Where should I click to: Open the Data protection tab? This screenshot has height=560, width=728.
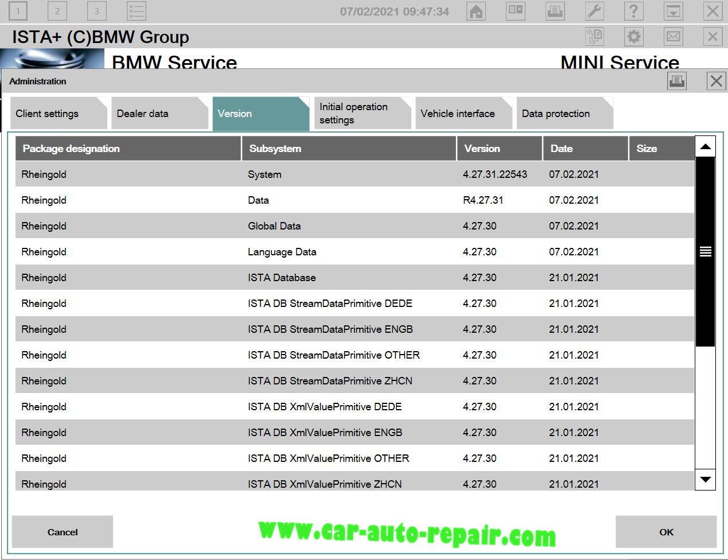(x=565, y=114)
